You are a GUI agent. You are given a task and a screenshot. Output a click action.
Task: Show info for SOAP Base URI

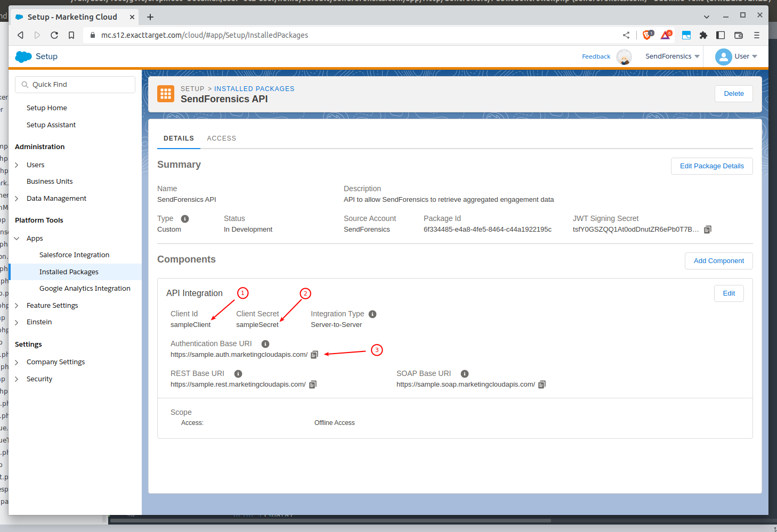pyautogui.click(x=465, y=374)
